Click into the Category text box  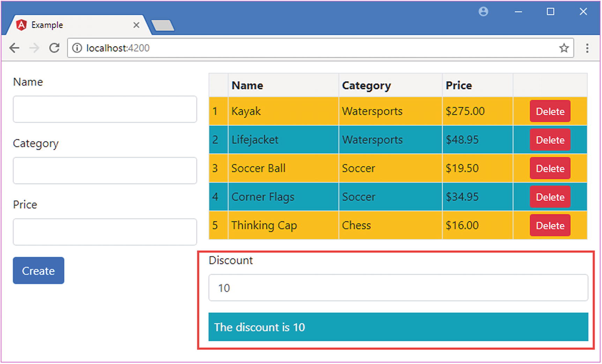(x=105, y=171)
